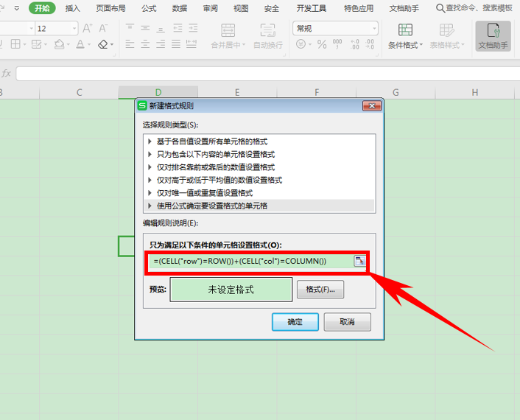Select rule 基于各自值设置所有单元格的格式
This screenshot has height=420, width=520.
pos(259,141)
